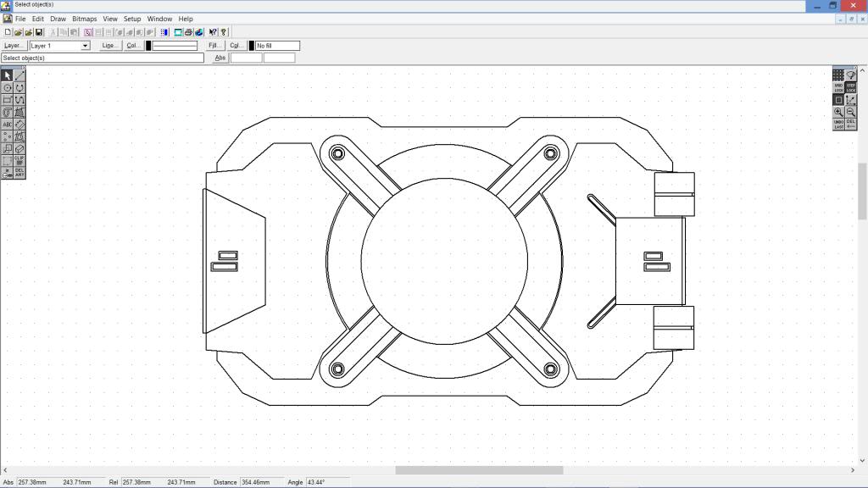Select the Rectangle drawing tool
Screen dimensions: 868x488
pos(7,100)
